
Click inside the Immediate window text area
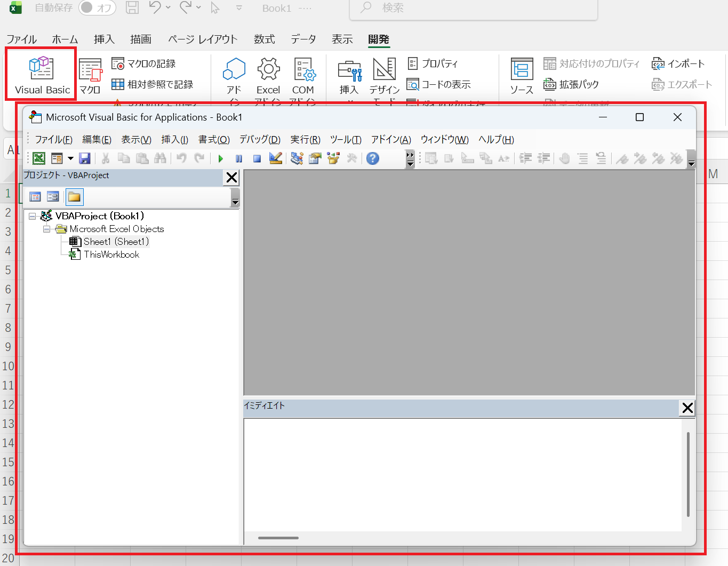(462, 475)
